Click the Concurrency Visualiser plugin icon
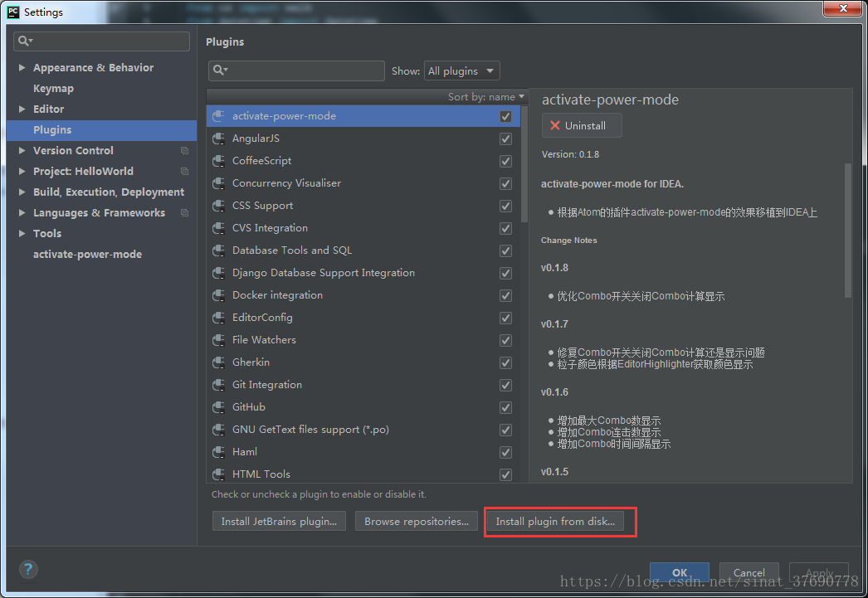Viewport: 868px width, 598px height. click(x=218, y=183)
